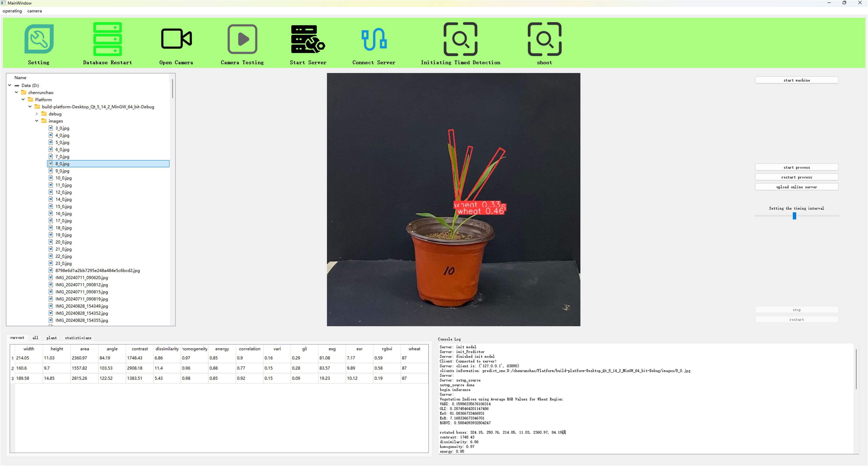This screenshot has width=868, height=466.
Task: Click the Connect Server cable icon
Action: [374, 39]
